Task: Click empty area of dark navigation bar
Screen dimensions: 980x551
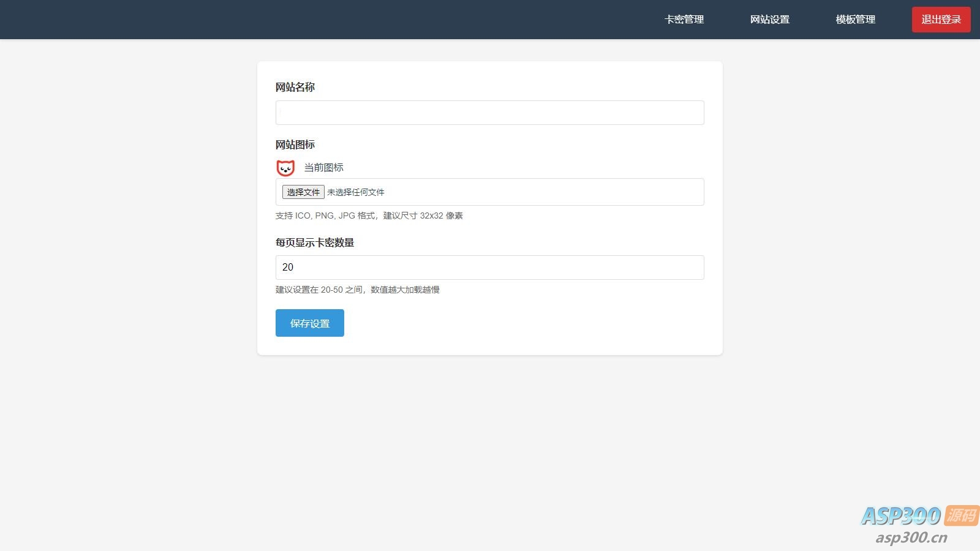Action: pos(306,20)
